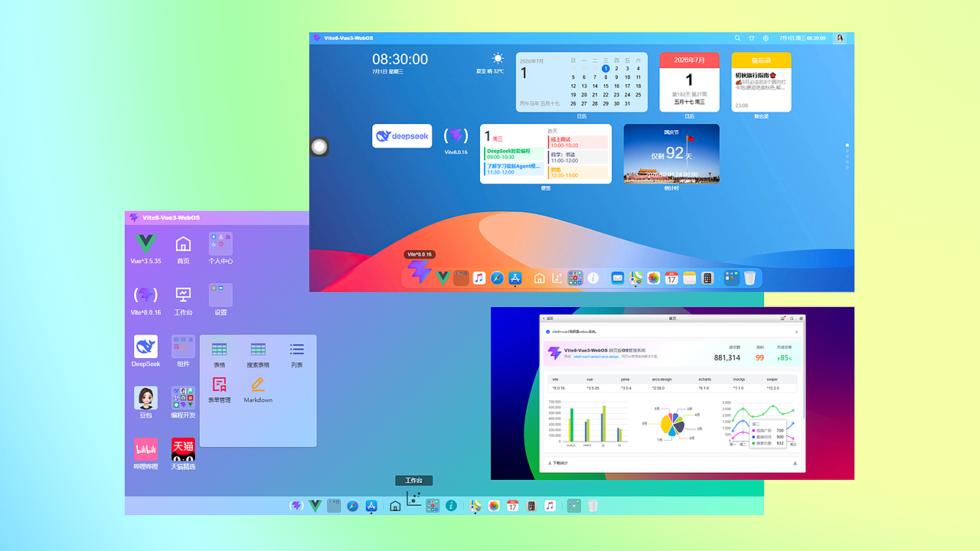Open the Trash in the blue desktop dock
The height and width of the screenshot is (551, 980).
tap(750, 278)
